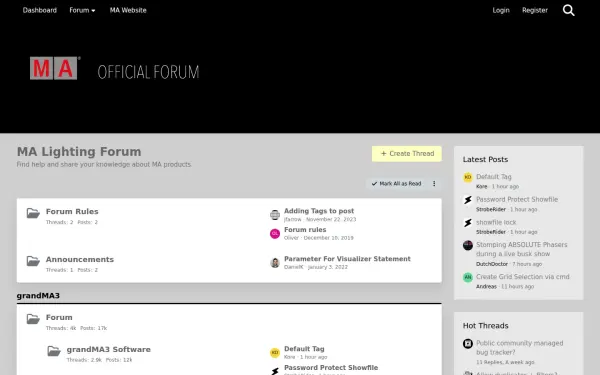Open the grandMA3 Software subforum

pos(109,349)
